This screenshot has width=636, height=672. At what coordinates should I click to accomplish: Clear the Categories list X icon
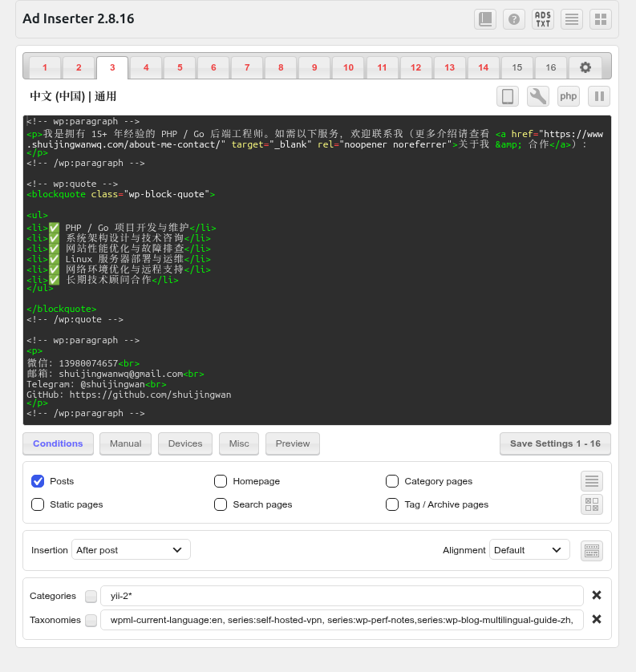tap(597, 595)
